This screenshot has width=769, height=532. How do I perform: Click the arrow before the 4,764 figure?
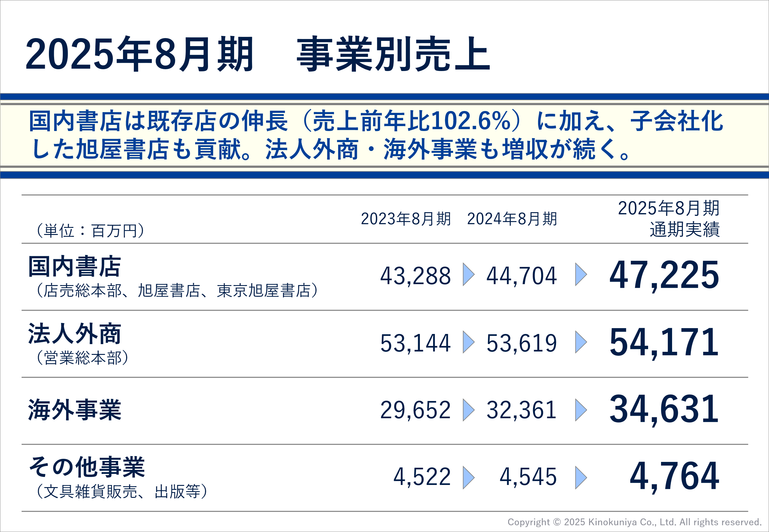pos(581,477)
